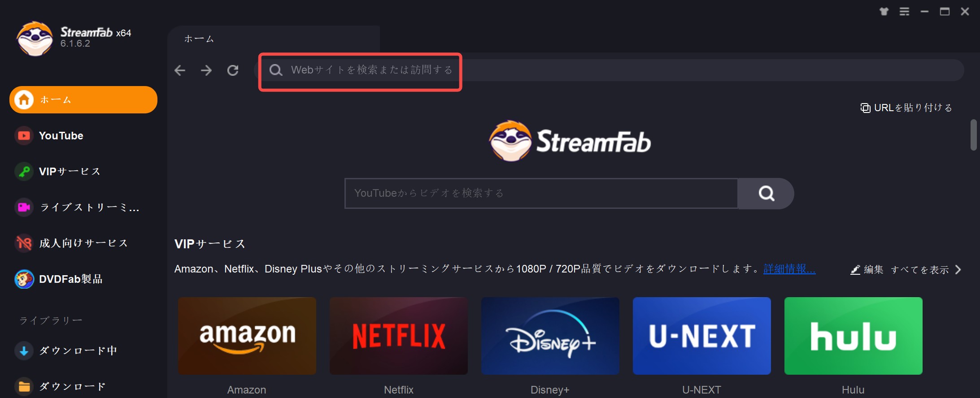Click the 編集 button text
The height and width of the screenshot is (398, 980).
pyautogui.click(x=874, y=269)
